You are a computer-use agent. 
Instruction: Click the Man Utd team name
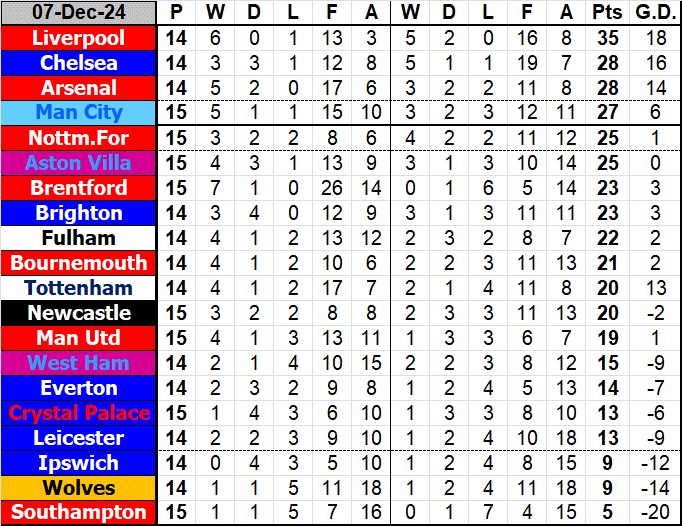79,338
